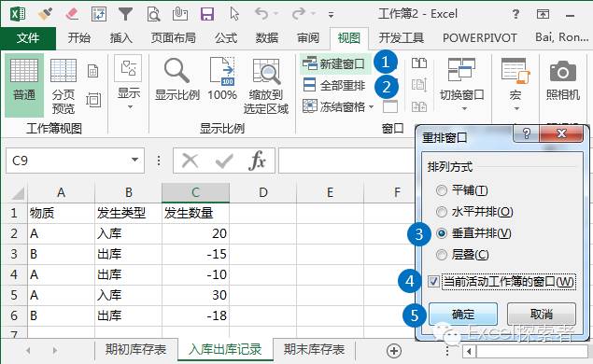This screenshot has width=593, height=364.
Task: Click ribbon display options icon
Action: click(543, 14)
